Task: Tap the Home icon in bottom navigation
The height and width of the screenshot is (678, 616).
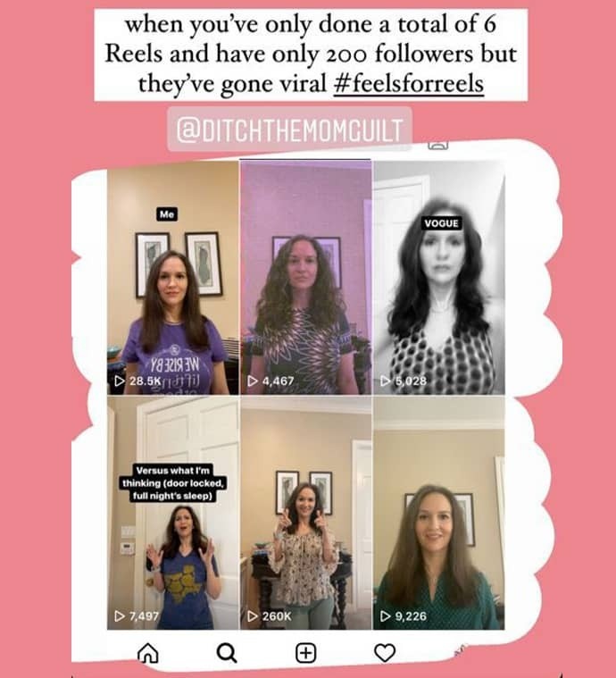Action: (x=148, y=653)
